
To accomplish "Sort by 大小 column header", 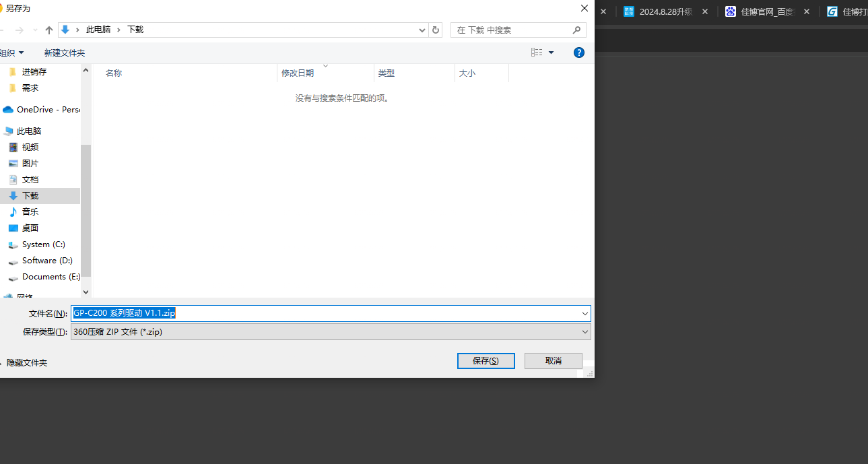I will [467, 73].
